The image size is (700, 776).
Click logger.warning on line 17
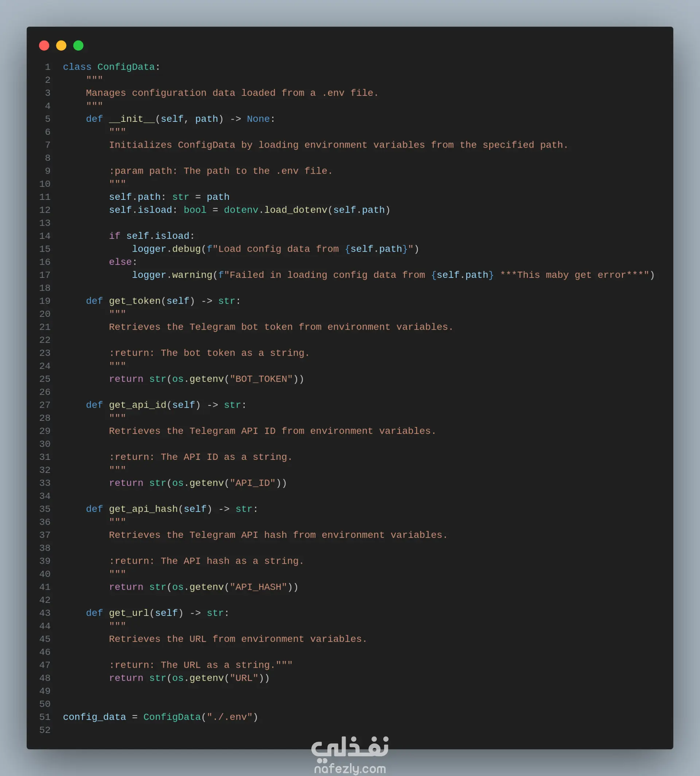[x=172, y=275]
